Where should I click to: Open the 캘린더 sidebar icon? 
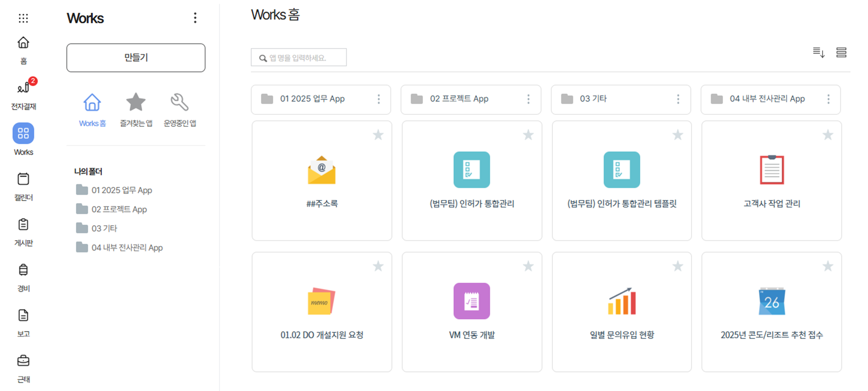coord(23,185)
